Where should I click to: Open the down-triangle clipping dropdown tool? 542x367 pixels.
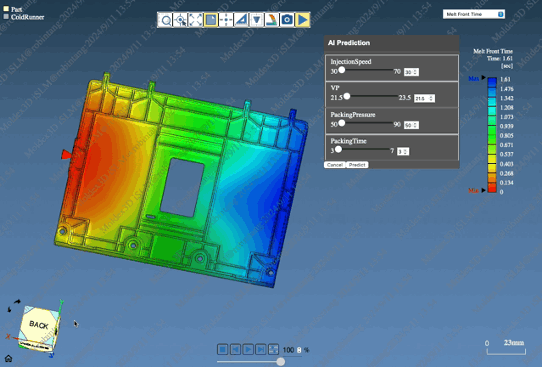[256, 20]
